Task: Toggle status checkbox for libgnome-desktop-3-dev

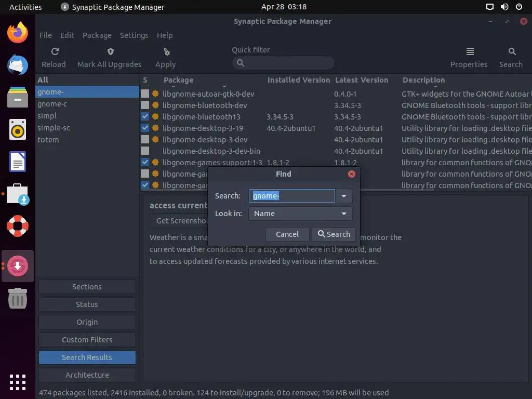Action: 145,139
